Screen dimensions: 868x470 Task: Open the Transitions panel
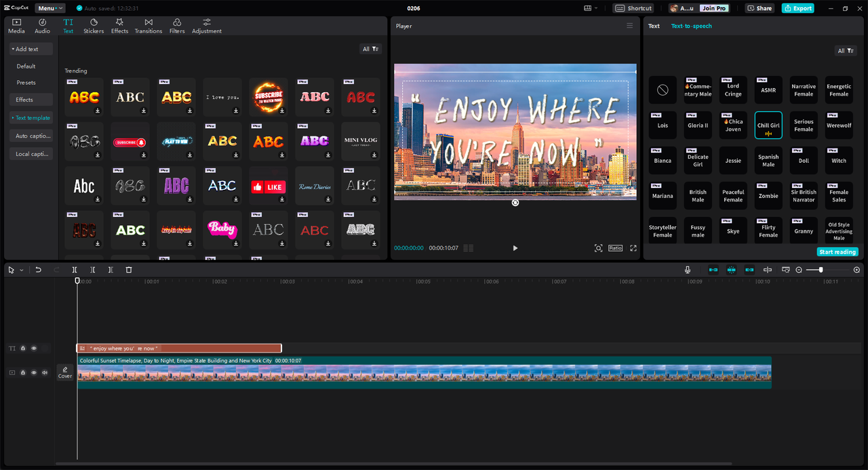pyautogui.click(x=149, y=26)
